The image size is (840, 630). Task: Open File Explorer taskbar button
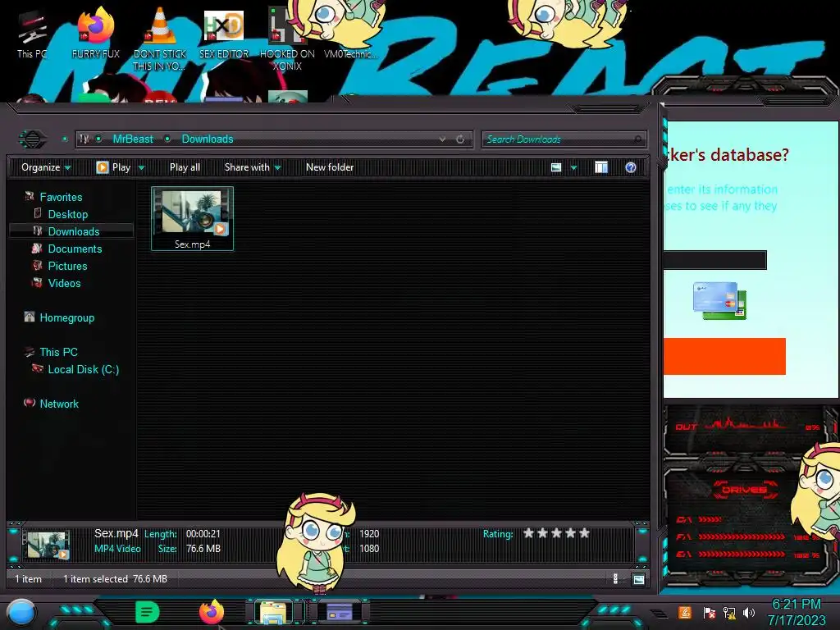pyautogui.click(x=274, y=612)
